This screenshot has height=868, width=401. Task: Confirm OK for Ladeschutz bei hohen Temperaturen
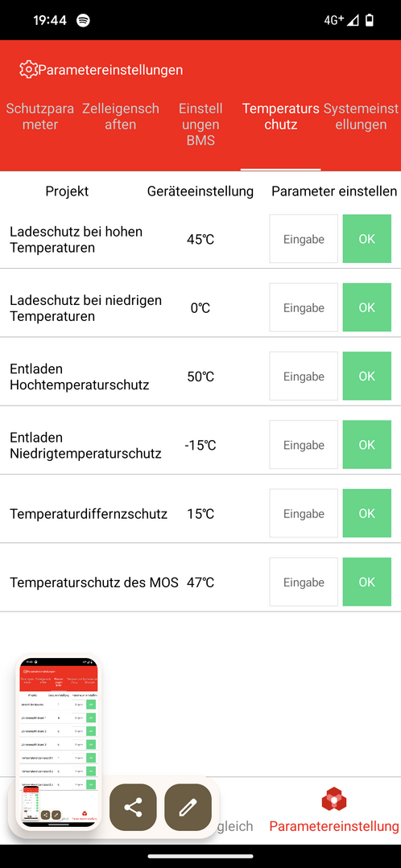[x=366, y=239]
